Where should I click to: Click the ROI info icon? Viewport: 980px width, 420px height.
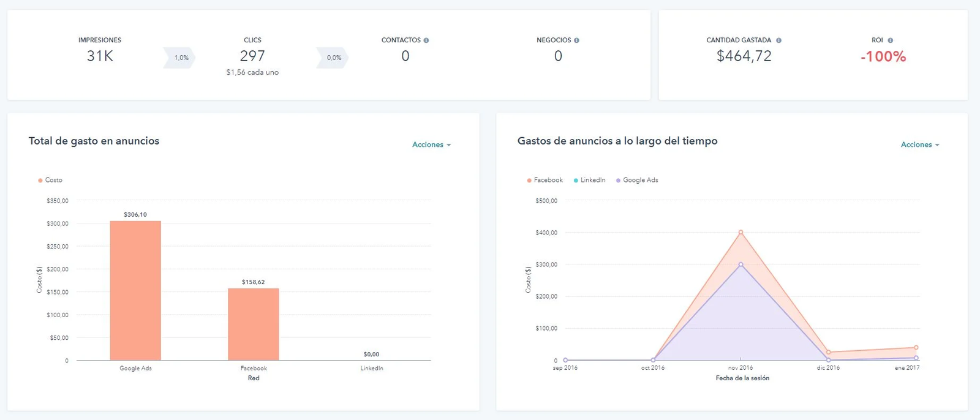pos(890,40)
